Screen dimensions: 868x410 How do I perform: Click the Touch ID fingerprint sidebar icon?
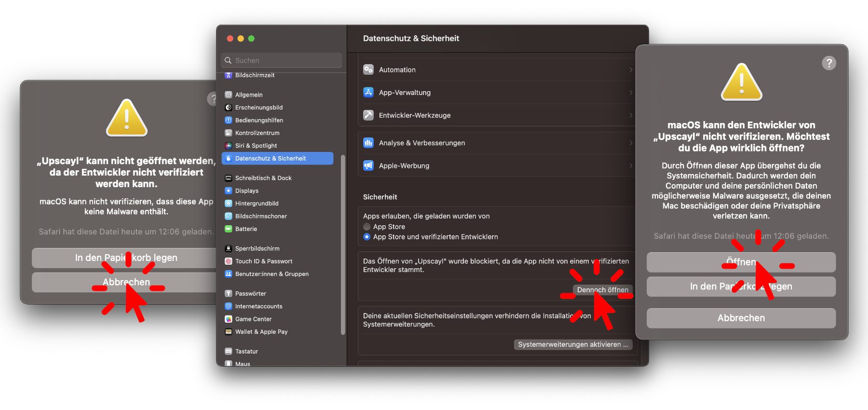[229, 261]
